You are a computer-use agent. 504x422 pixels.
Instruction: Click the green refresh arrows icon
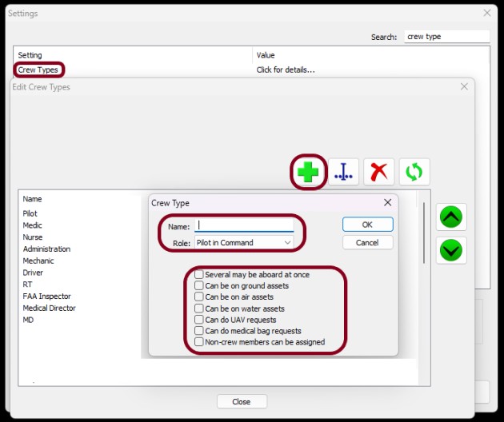(414, 172)
